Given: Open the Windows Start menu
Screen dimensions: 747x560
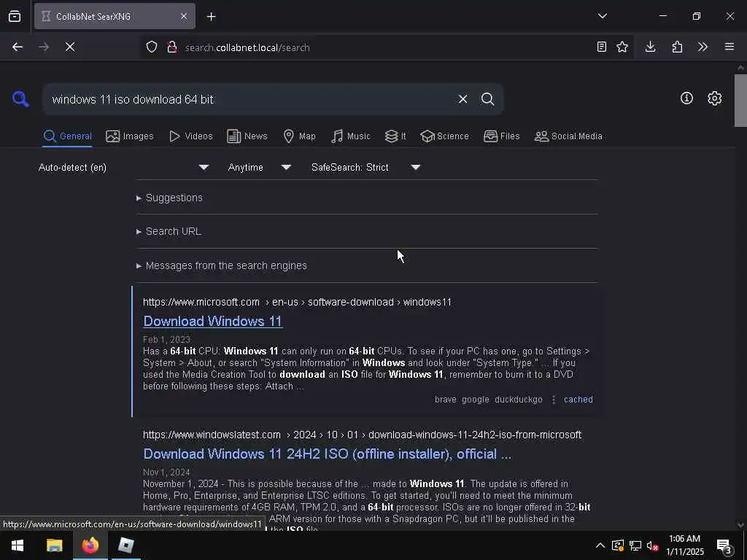Looking at the screenshot, I should (x=18, y=545).
